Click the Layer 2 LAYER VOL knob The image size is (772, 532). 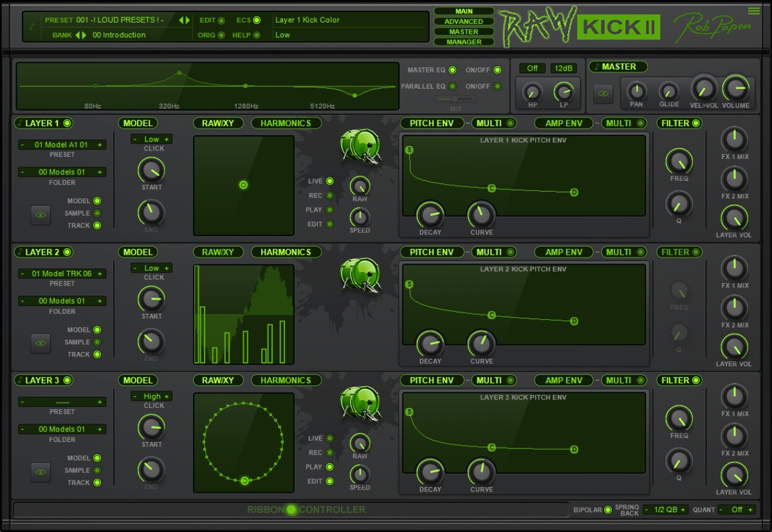point(734,347)
